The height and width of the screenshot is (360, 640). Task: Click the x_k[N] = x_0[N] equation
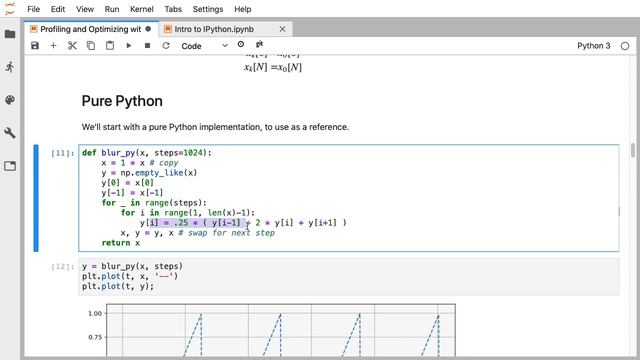tap(273, 67)
